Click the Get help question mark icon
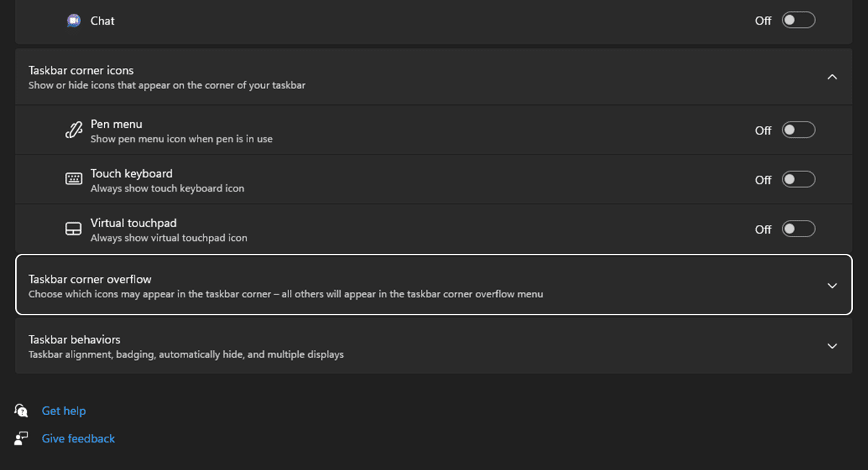 [20, 410]
